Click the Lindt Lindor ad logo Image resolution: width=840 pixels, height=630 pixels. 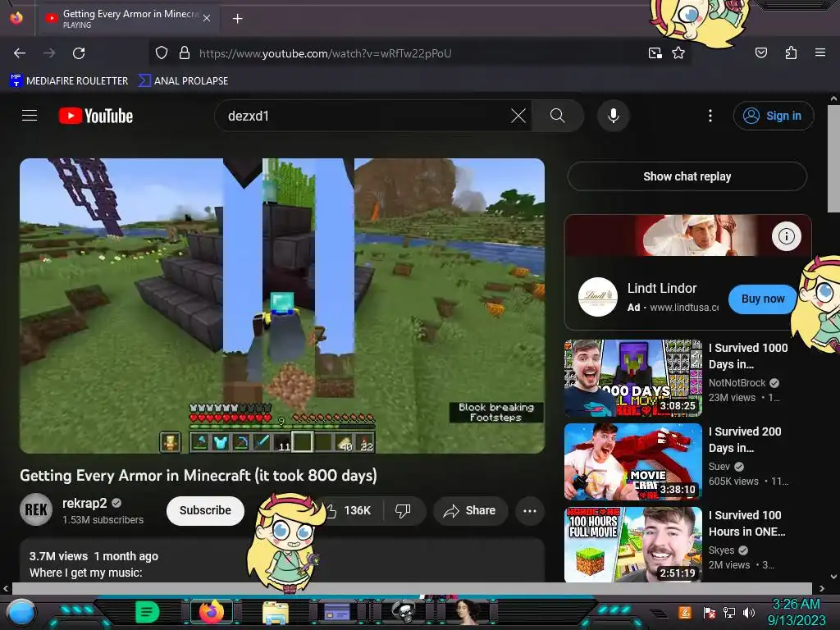click(x=597, y=297)
